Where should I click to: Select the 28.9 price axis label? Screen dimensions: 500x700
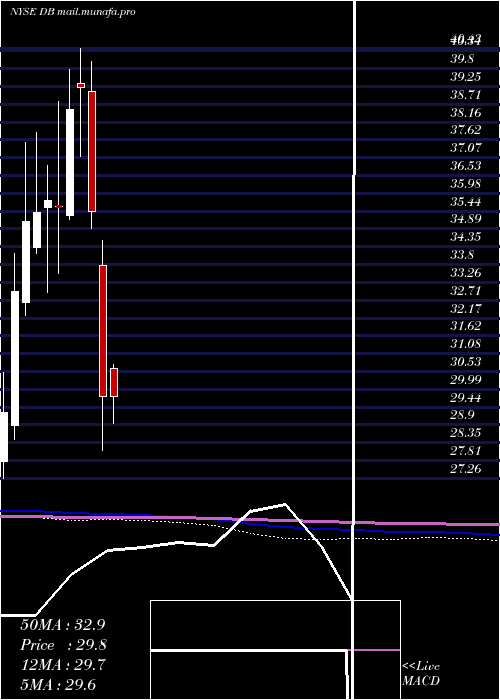coord(462,415)
